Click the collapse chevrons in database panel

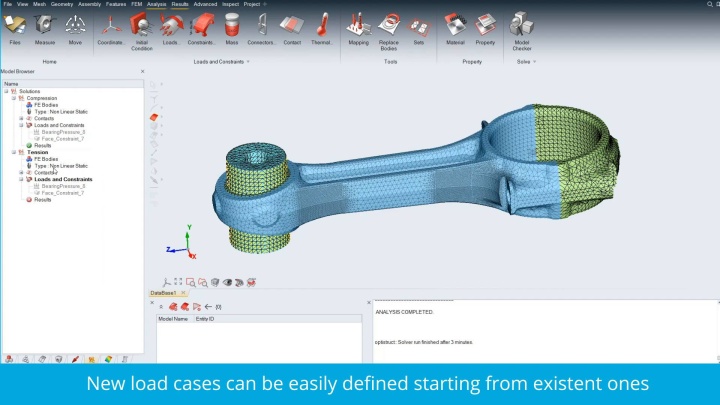tap(161, 307)
